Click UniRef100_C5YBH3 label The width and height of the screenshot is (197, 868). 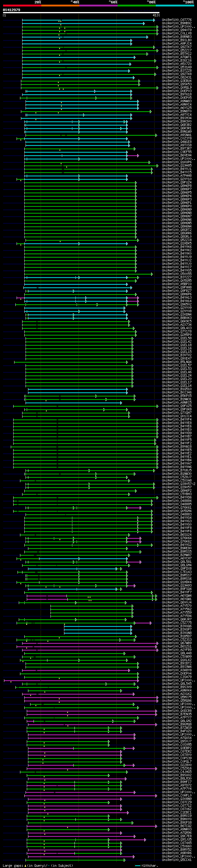coord(177,494)
